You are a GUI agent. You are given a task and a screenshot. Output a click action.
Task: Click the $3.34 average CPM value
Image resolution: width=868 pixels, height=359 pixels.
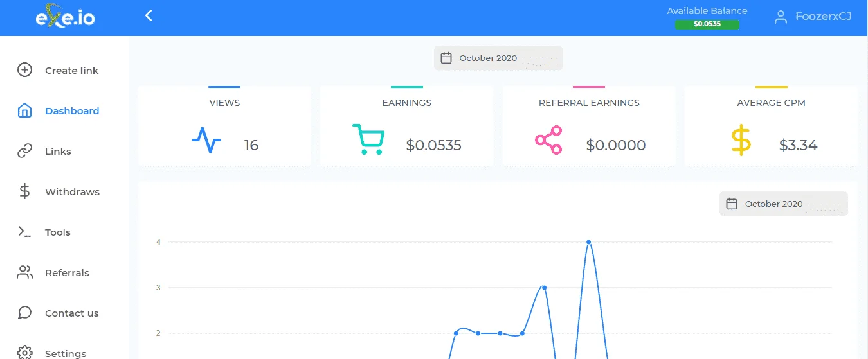(799, 145)
